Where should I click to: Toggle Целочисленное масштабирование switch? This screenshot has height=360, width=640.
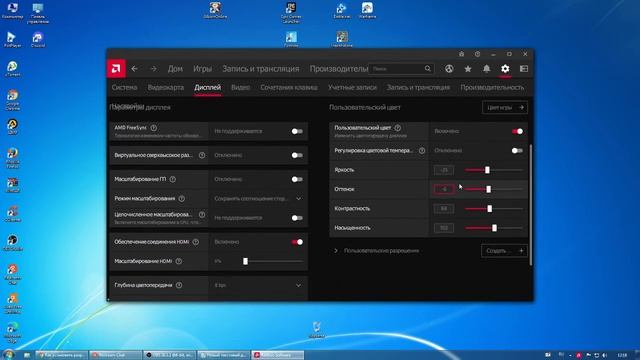click(297, 218)
